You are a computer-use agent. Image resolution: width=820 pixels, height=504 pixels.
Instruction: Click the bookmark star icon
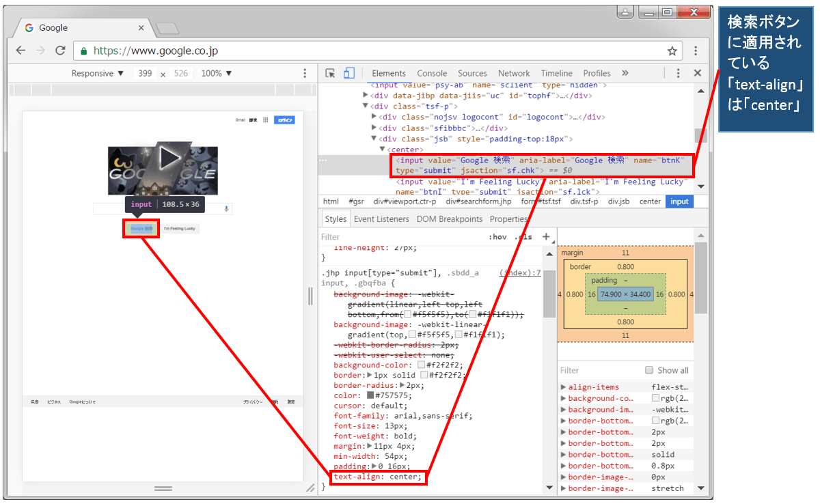(672, 51)
